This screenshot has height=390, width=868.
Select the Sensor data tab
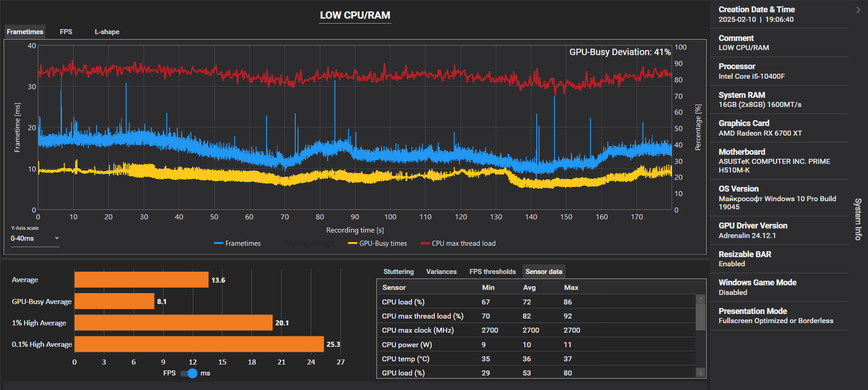(x=544, y=272)
